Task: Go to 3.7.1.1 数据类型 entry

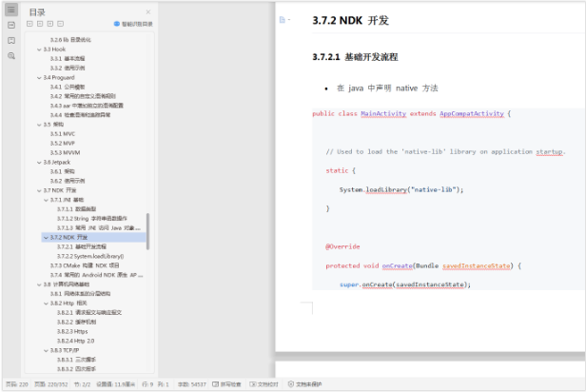Action: click(76, 209)
